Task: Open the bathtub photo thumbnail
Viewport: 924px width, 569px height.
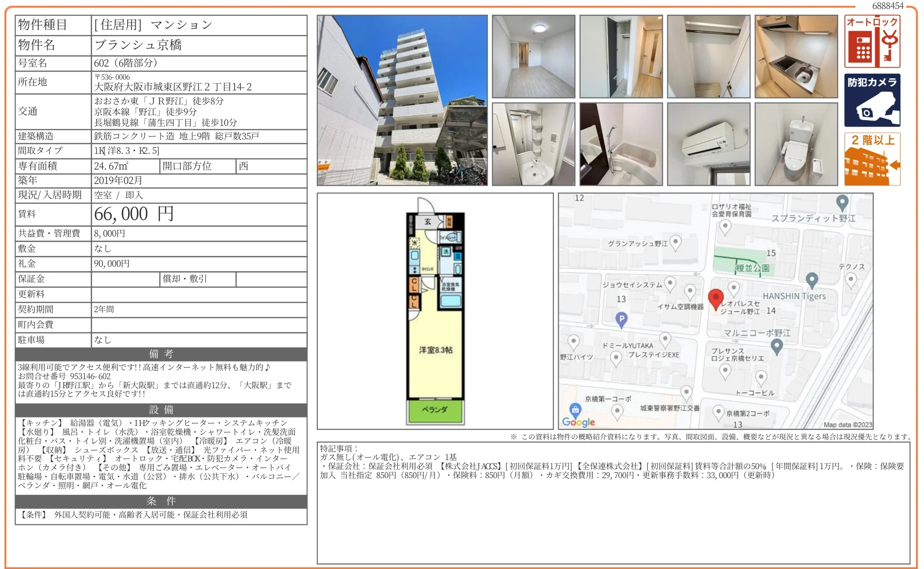Action: tap(621, 144)
